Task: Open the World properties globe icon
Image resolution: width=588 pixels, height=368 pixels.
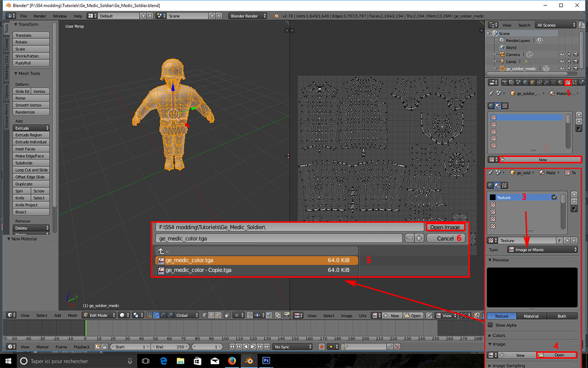Action: point(525,82)
